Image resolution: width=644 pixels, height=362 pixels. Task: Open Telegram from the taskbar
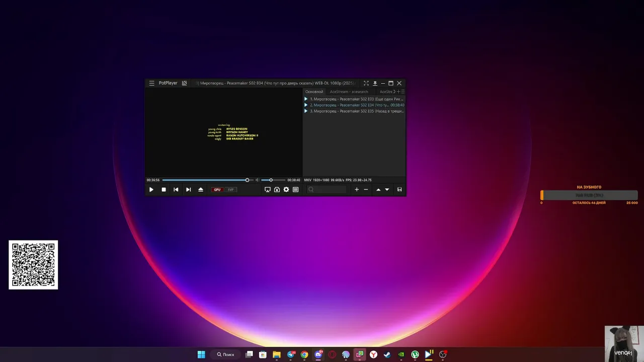pos(291,354)
